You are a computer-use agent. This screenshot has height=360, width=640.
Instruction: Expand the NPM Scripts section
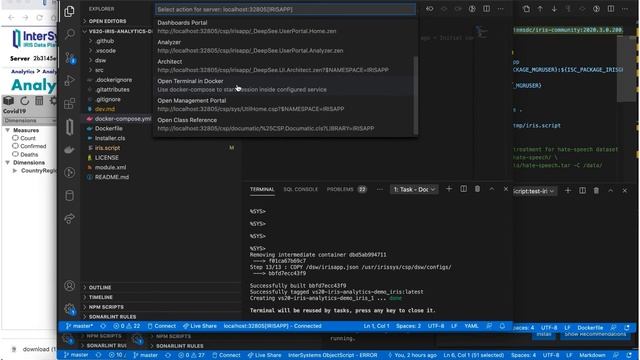[106, 307]
